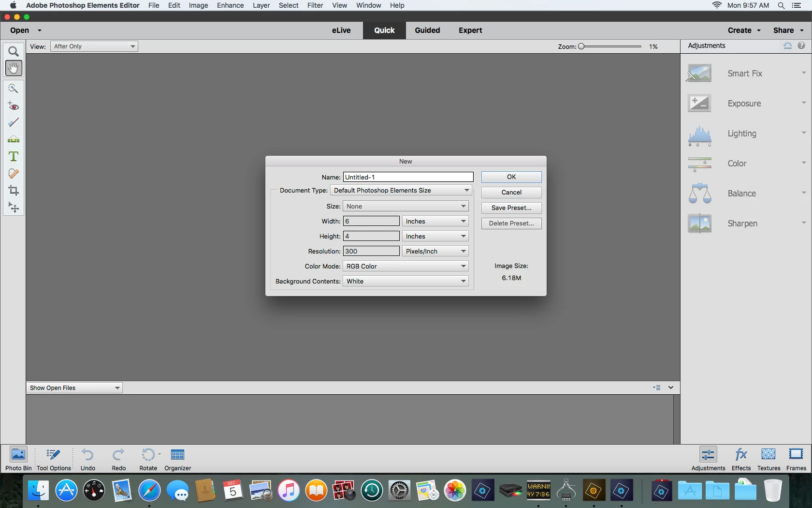The width and height of the screenshot is (812, 508).
Task: Rotate the photo with the Rotate icon
Action: 148,455
